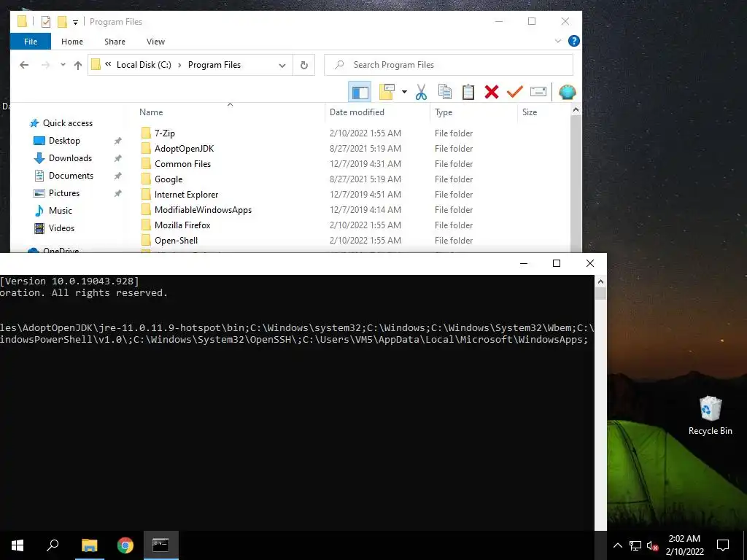Click the Email envelope toolbar icon
The width and height of the screenshot is (747, 560).
click(538, 91)
